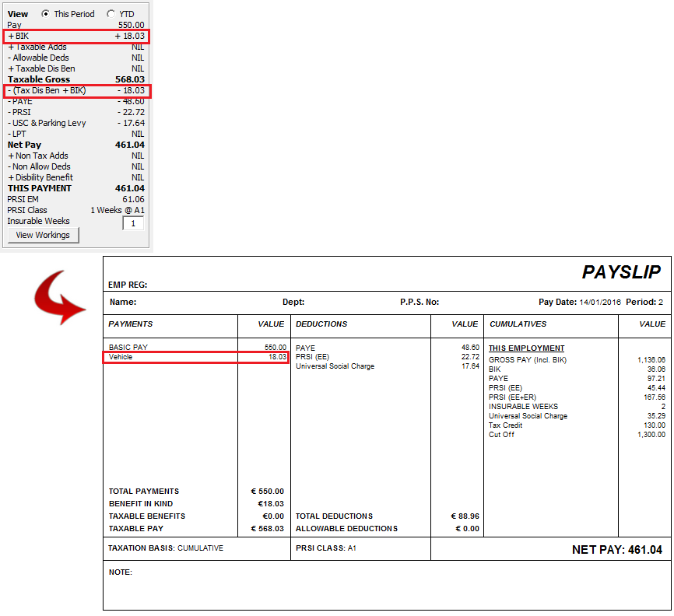Image resolution: width=674 pixels, height=616 pixels.
Task: Click the THIS PAYMENT total row
Action: coord(75,188)
